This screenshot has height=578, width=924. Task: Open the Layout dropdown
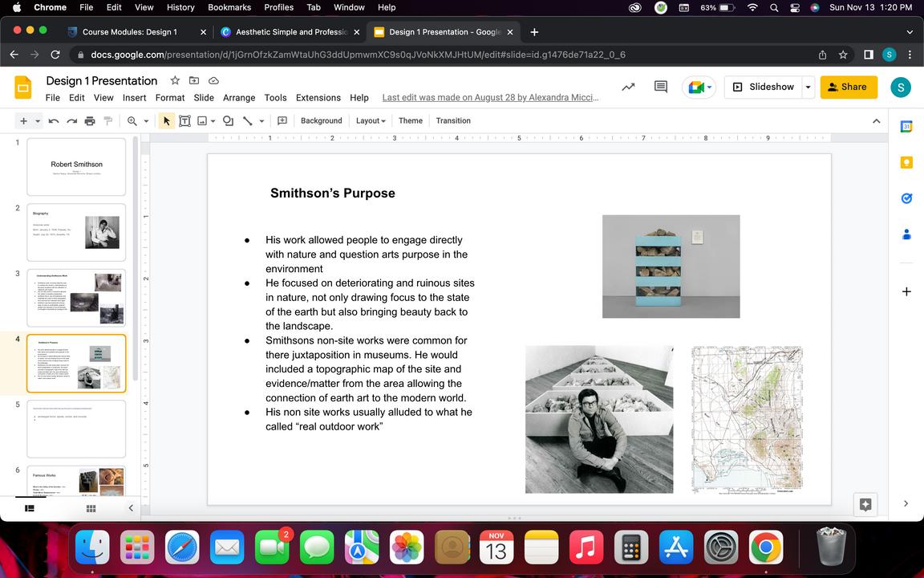pos(371,121)
